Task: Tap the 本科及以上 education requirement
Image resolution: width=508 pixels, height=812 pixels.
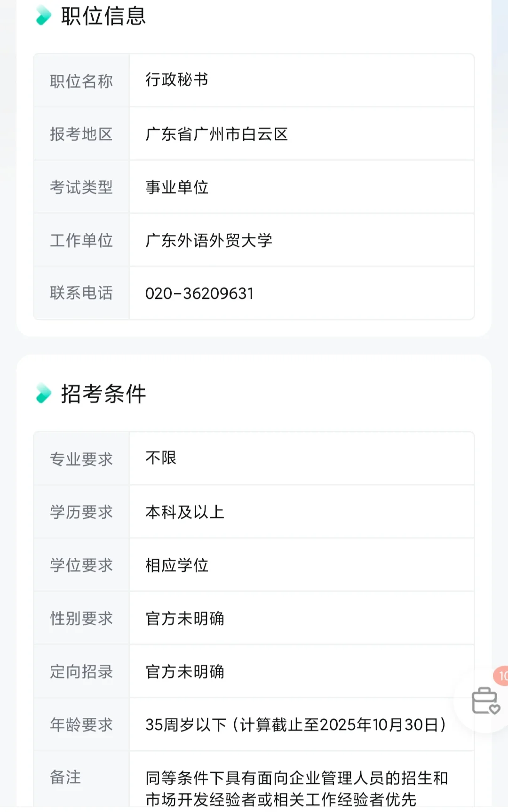Action: pos(185,512)
